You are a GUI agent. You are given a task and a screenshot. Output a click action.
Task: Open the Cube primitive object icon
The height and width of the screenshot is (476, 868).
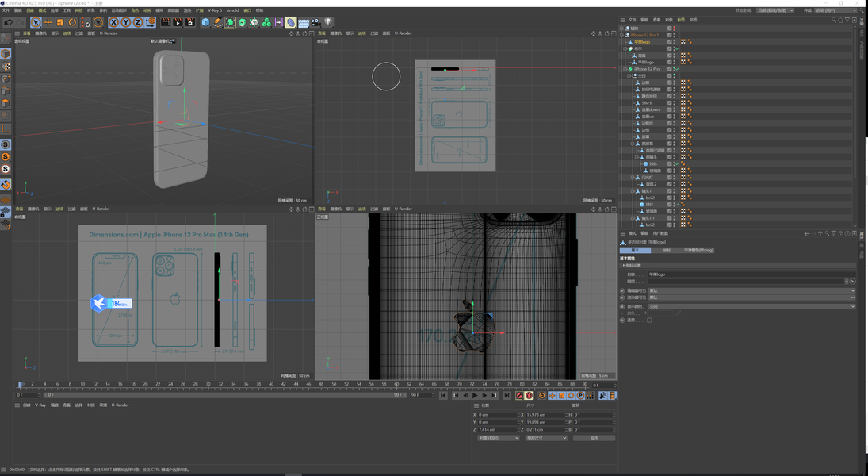[x=205, y=22]
